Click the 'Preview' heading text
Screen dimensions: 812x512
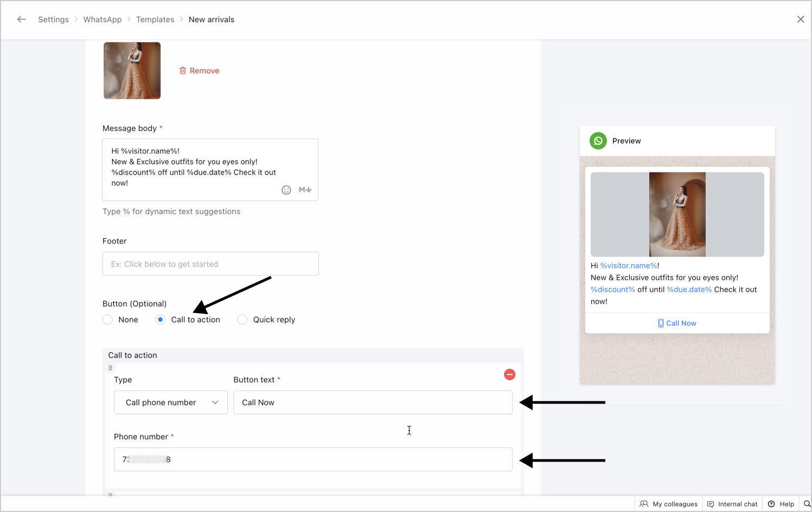point(626,141)
